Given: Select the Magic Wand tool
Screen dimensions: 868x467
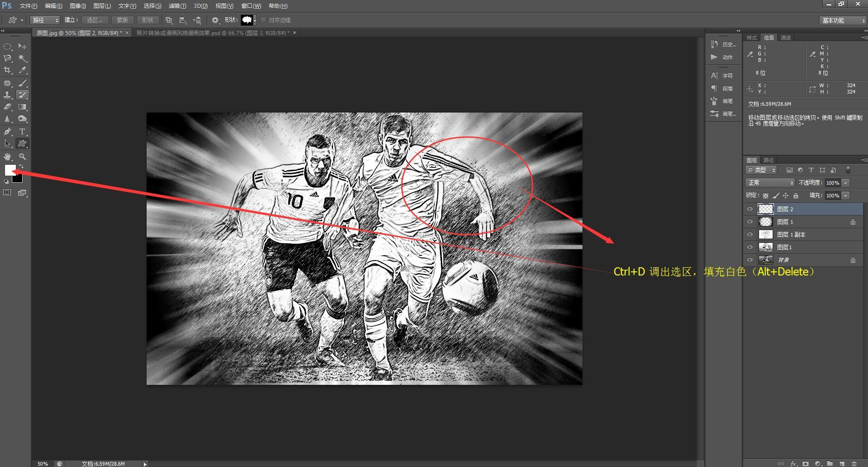Looking at the screenshot, I should 22,58.
